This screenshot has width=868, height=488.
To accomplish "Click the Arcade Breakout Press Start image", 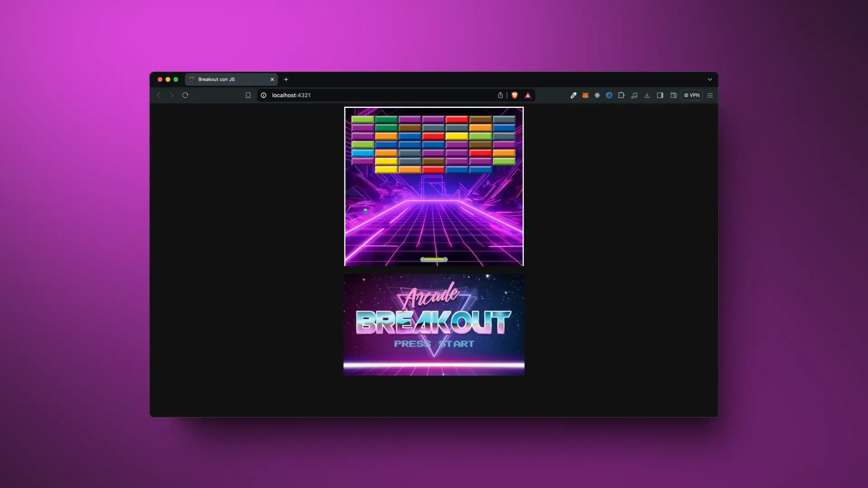I will click(433, 324).
